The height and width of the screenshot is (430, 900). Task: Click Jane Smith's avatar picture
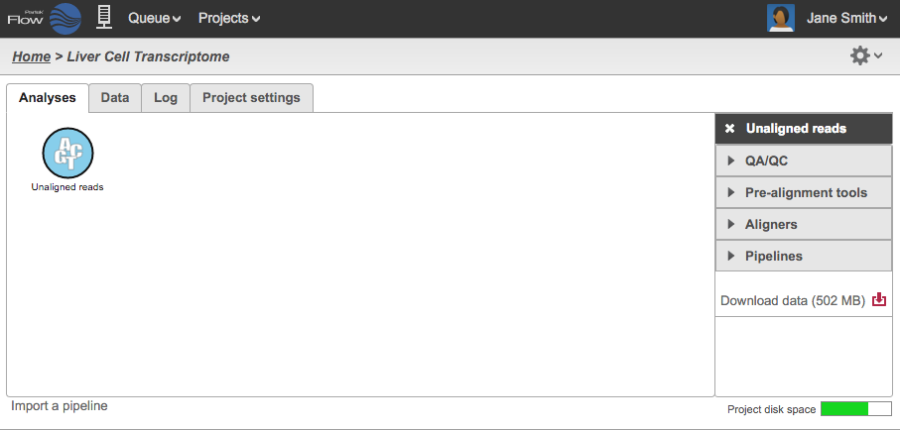[781, 18]
